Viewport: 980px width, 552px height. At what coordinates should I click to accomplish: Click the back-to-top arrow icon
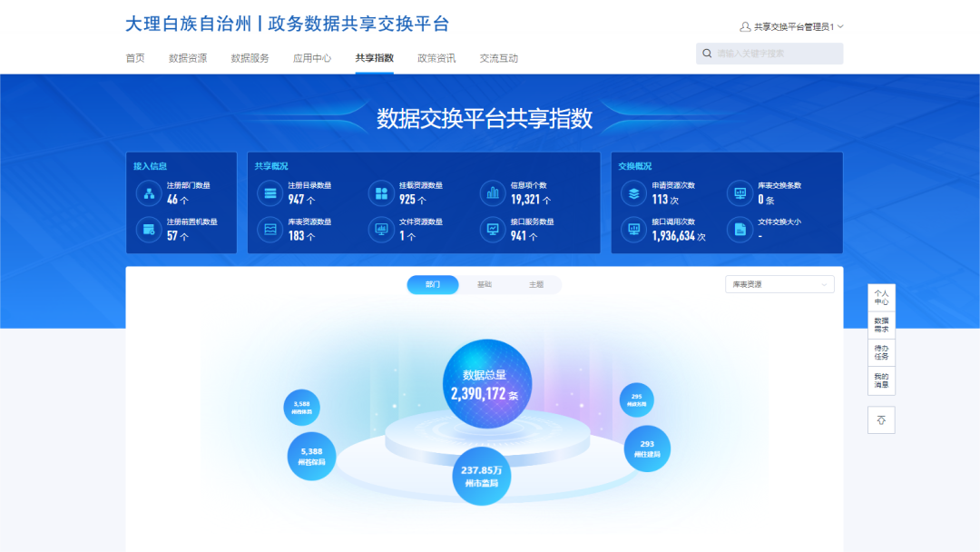tap(881, 419)
